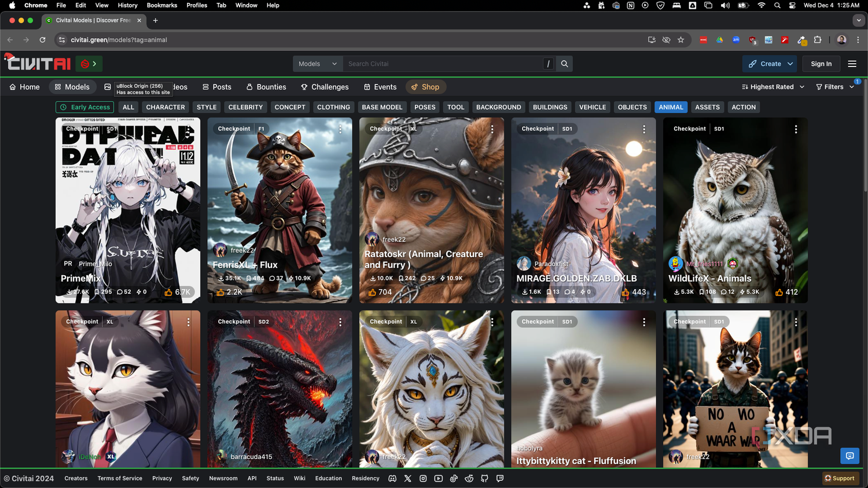Click the Support button in footer

click(x=840, y=478)
